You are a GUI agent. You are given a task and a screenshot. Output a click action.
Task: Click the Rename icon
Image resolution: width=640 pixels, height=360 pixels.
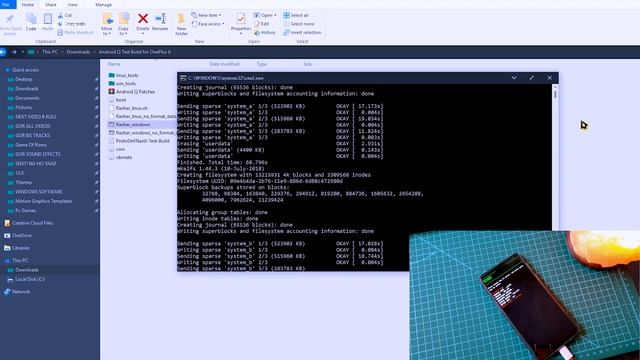coord(160,19)
